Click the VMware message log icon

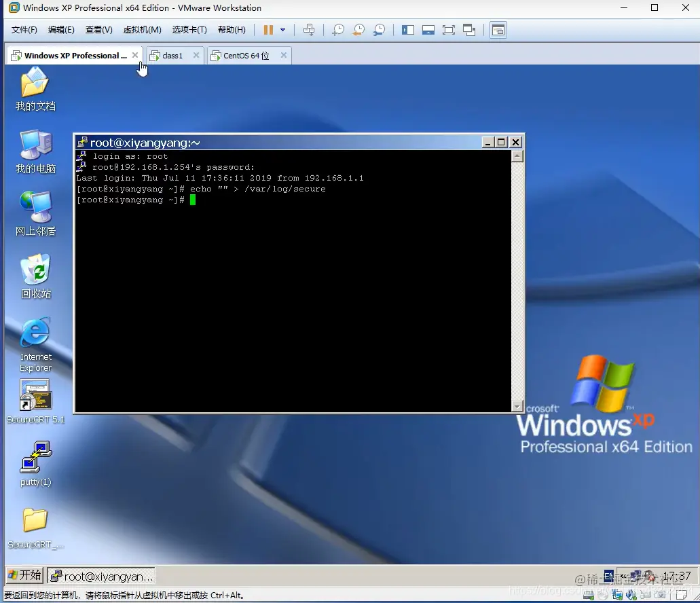(x=681, y=595)
